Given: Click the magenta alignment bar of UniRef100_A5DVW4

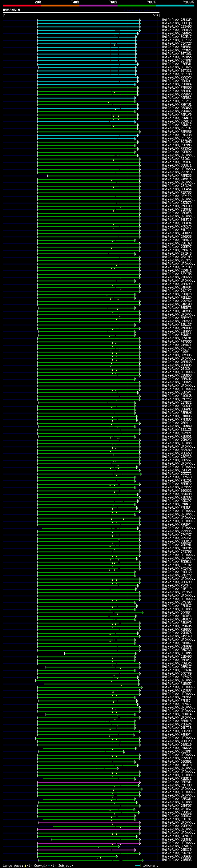Looking at the screenshot, I should pyautogui.click(x=89, y=782).
